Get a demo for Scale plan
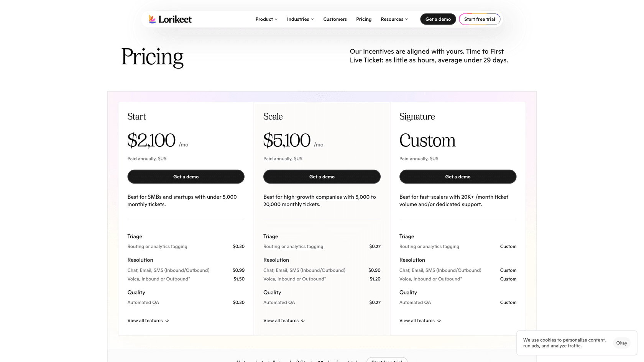 [322, 177]
